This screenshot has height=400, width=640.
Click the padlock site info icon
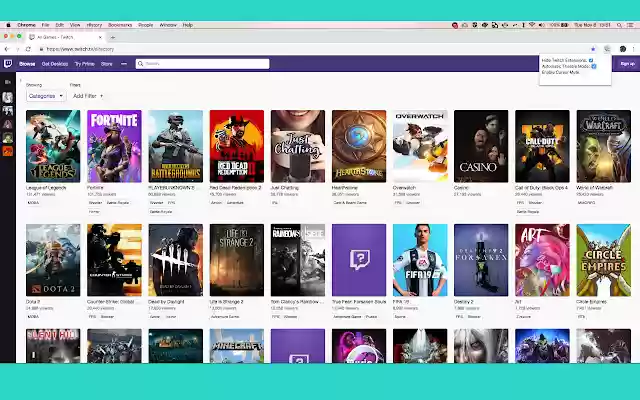coord(41,49)
